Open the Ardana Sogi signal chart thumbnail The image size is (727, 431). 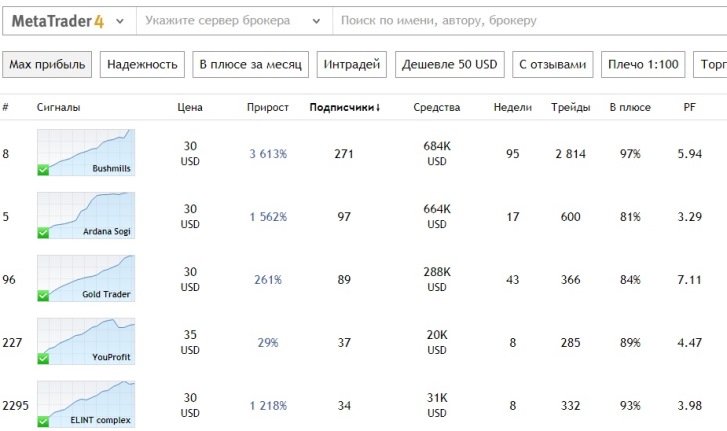point(86,215)
